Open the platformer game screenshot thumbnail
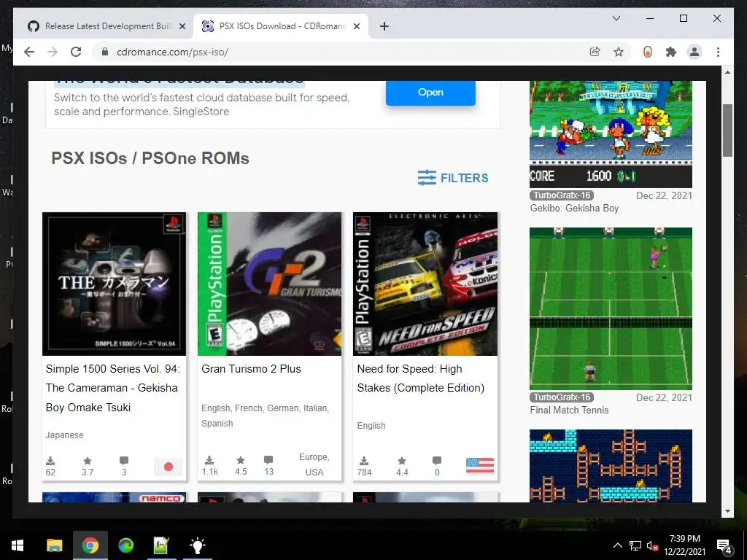The height and width of the screenshot is (560, 747). (x=611, y=466)
